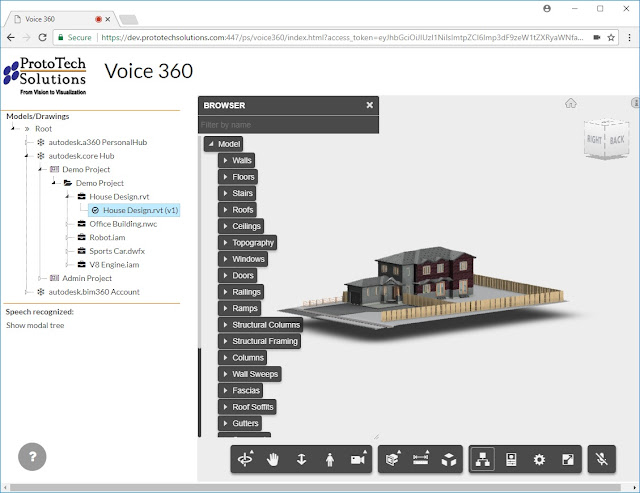Click the horizontal page scrollbar
The height and width of the screenshot is (493, 640).
[315, 488]
